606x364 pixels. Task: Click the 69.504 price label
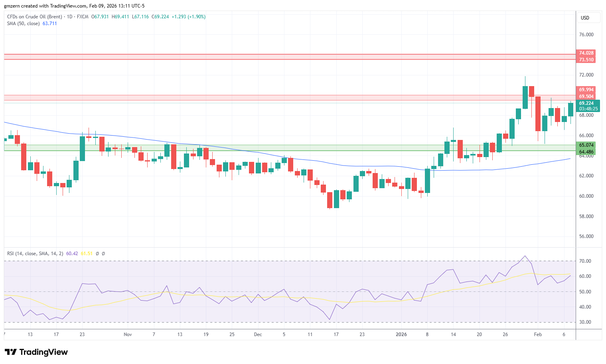tap(586, 96)
